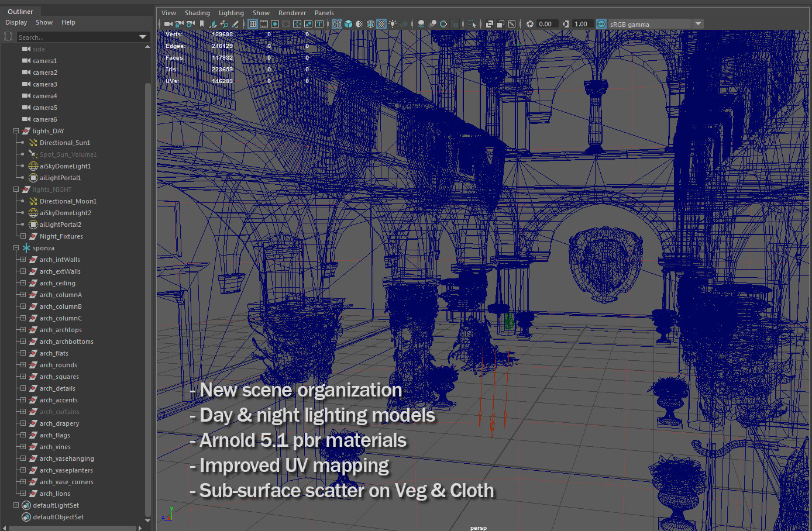The image size is (812, 531).
Task: Select aiSkyDomeLight1 in the Outliner
Action: click(65, 166)
